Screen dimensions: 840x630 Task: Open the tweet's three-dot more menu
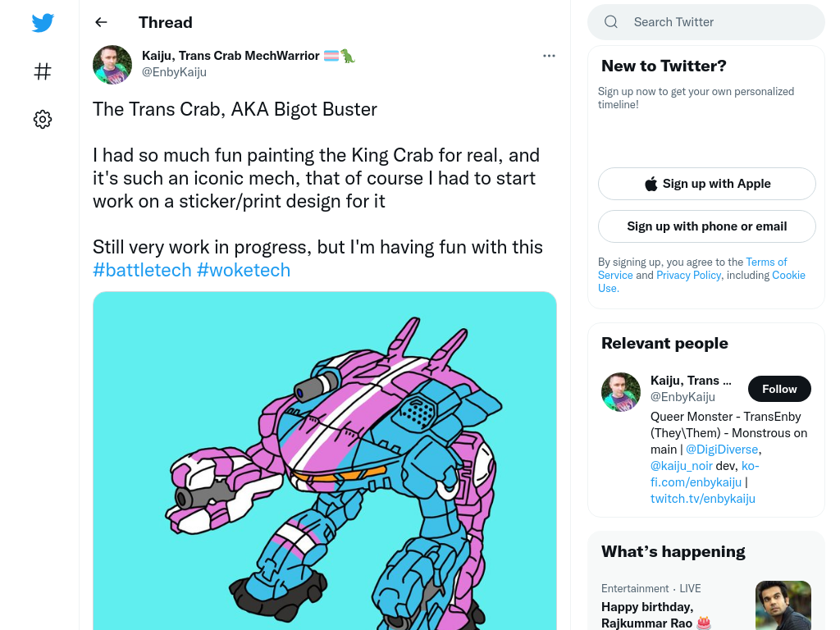[x=549, y=56]
